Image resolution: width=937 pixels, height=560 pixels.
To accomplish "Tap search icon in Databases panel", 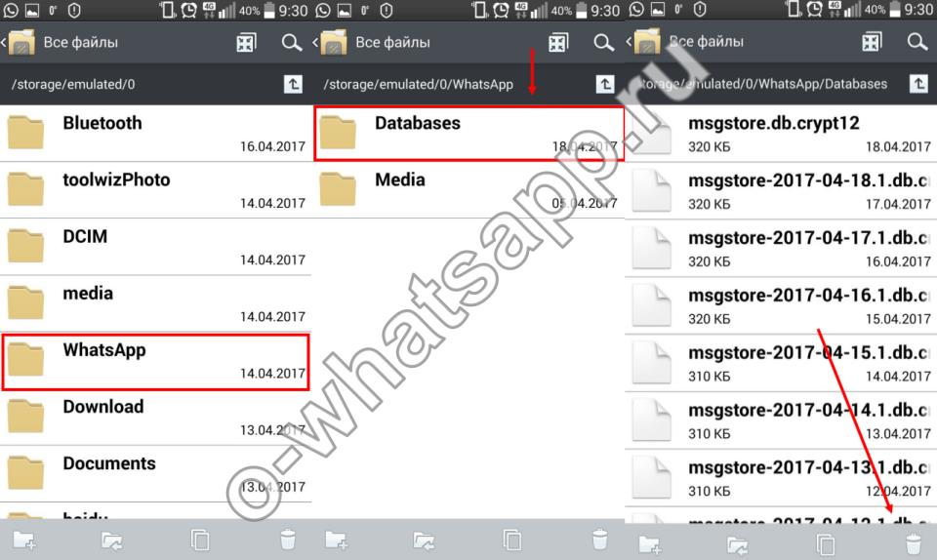I will [917, 42].
